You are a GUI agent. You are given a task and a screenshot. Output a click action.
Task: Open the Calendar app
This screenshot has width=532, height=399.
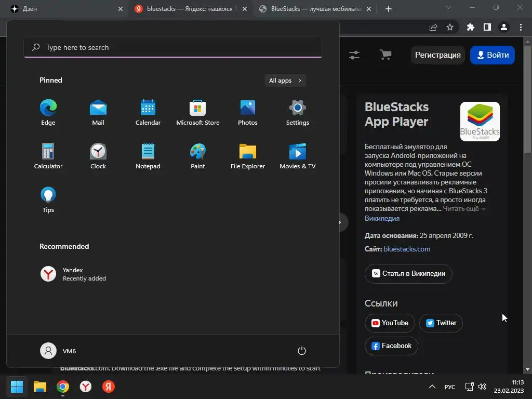coord(148,113)
